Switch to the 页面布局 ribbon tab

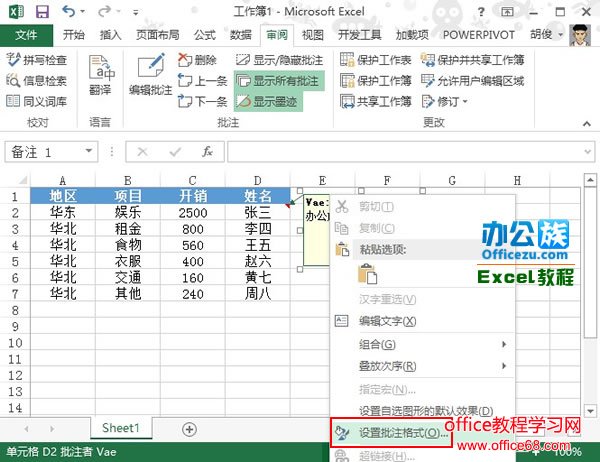pyautogui.click(x=158, y=35)
